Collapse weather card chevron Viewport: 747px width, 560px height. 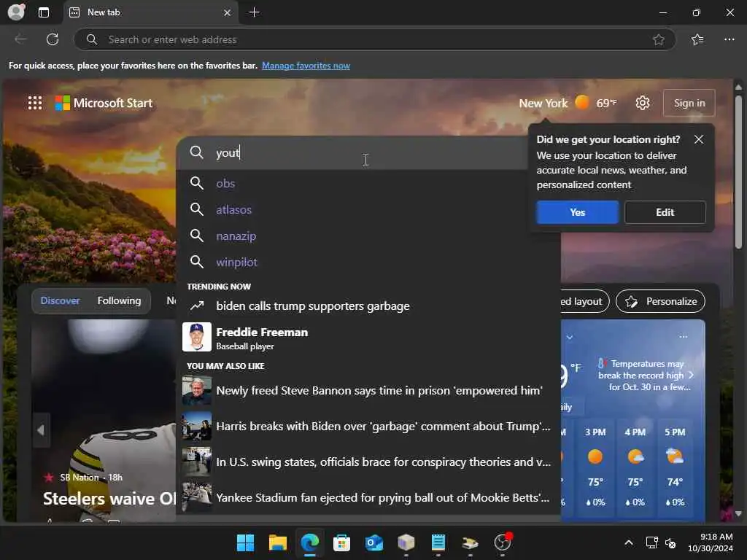(x=570, y=337)
